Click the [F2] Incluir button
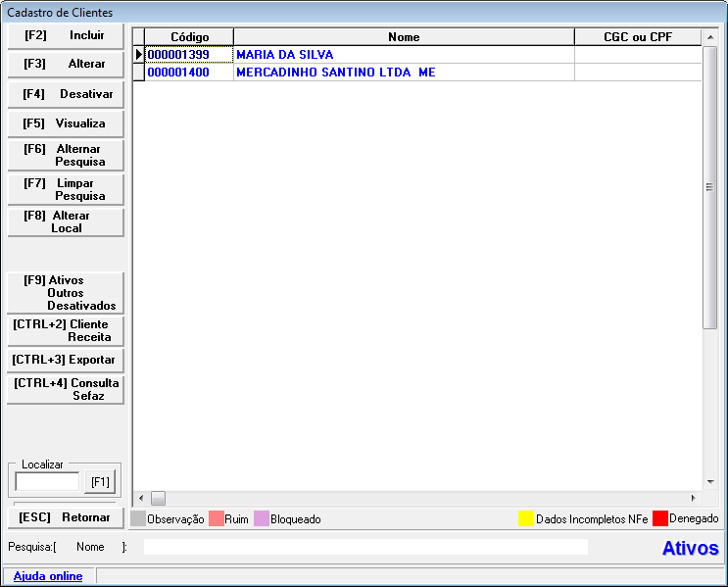Image resolution: width=728 pixels, height=587 pixels. click(66, 35)
